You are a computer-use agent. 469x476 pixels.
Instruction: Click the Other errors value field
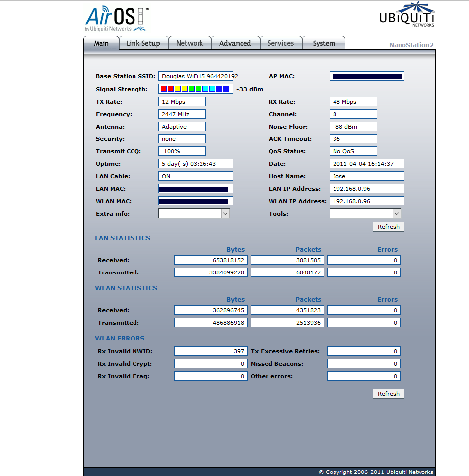(x=364, y=376)
